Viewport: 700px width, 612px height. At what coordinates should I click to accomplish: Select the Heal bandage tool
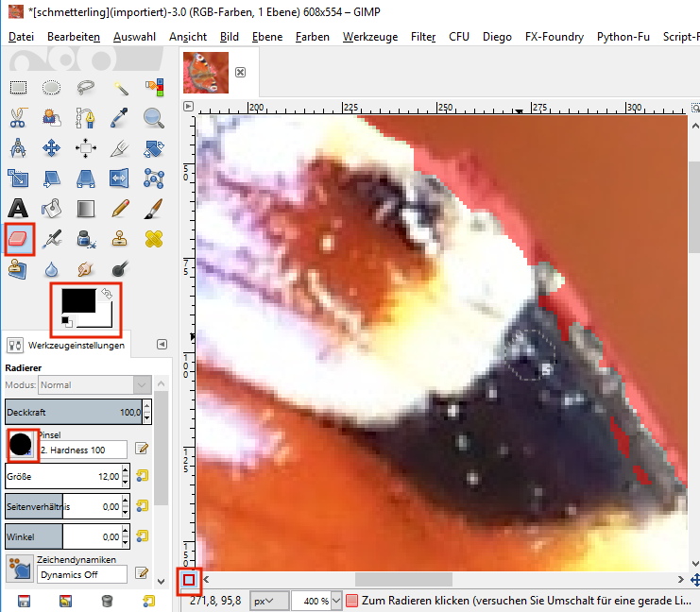point(154,239)
